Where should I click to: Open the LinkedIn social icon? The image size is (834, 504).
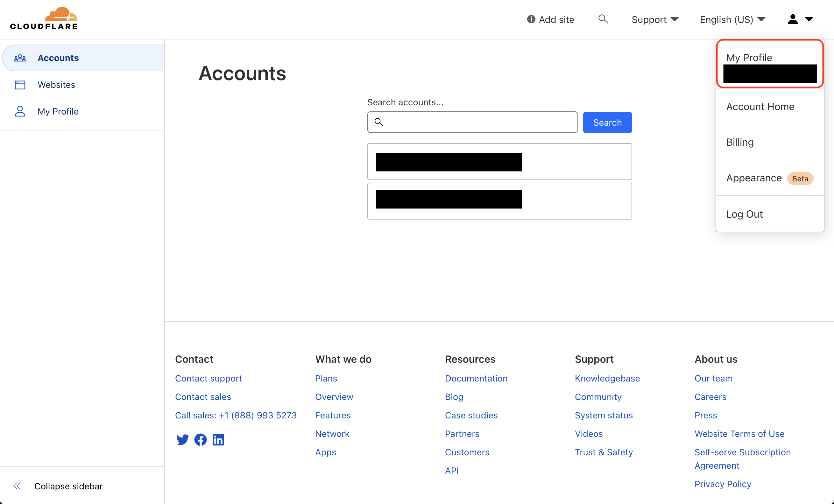[x=218, y=439]
